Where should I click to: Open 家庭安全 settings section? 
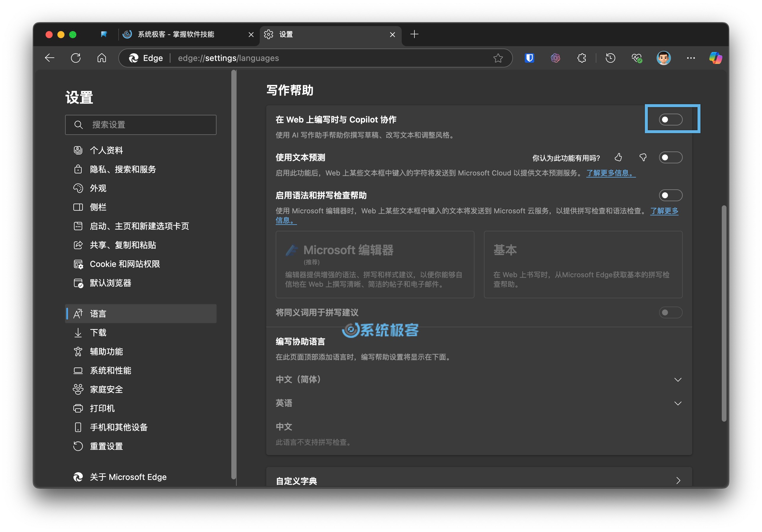141,389
